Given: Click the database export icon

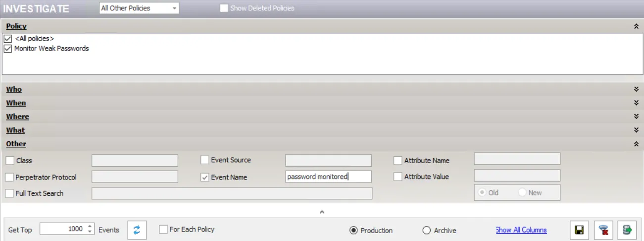Looking at the screenshot, I should tap(627, 230).
